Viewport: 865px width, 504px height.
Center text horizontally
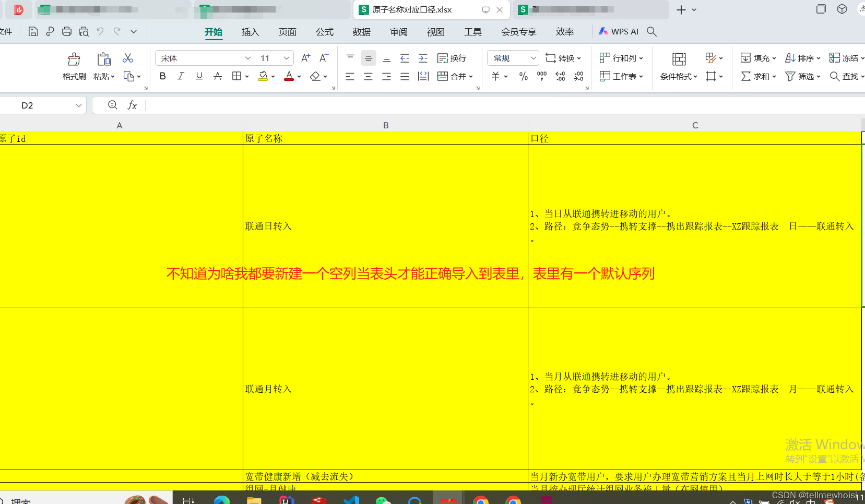coord(368,76)
